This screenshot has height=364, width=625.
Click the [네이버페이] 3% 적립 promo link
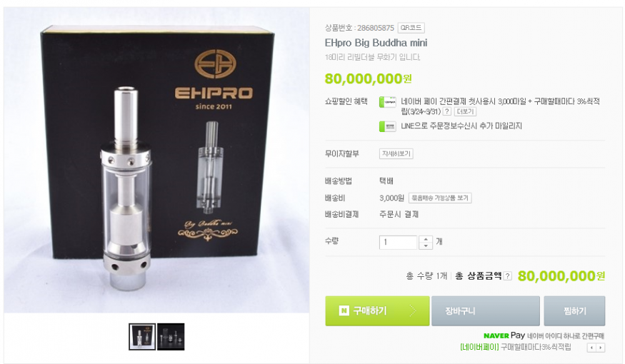pos(516,347)
